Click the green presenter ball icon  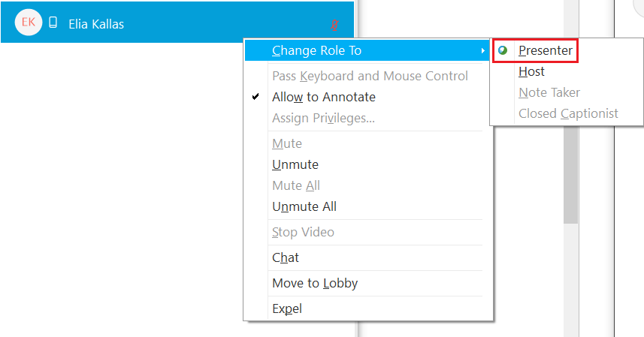503,51
